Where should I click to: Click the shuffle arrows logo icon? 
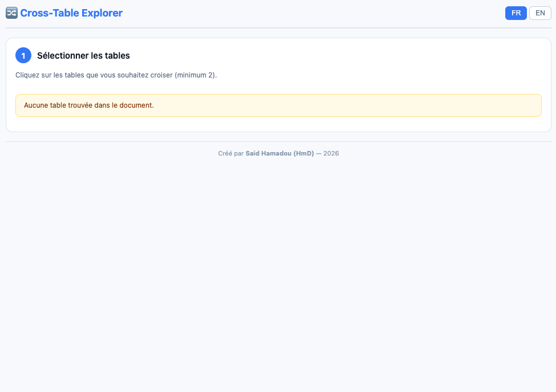tap(11, 13)
